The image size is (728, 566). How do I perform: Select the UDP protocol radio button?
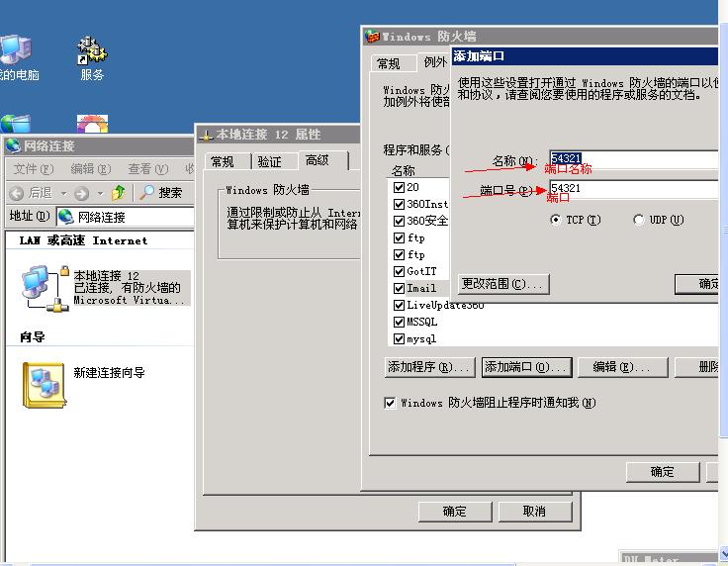click(x=639, y=220)
